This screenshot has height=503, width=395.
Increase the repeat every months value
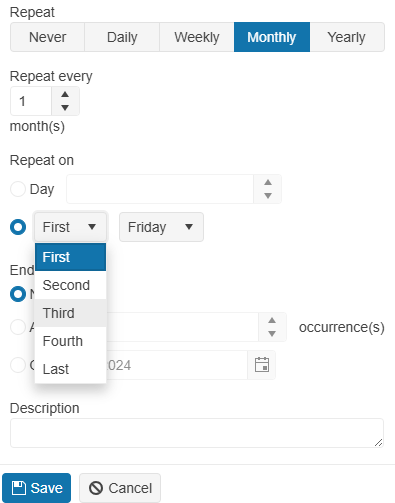point(65,95)
